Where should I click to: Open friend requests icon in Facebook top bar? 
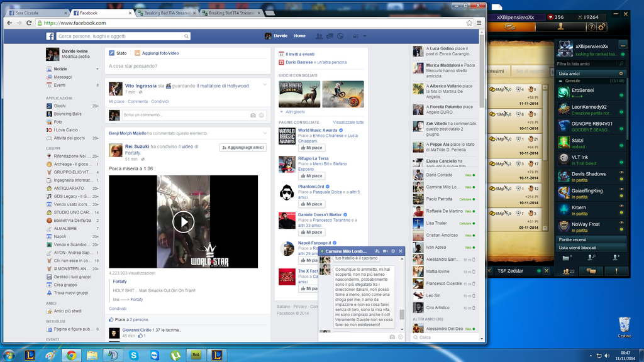tap(319, 36)
